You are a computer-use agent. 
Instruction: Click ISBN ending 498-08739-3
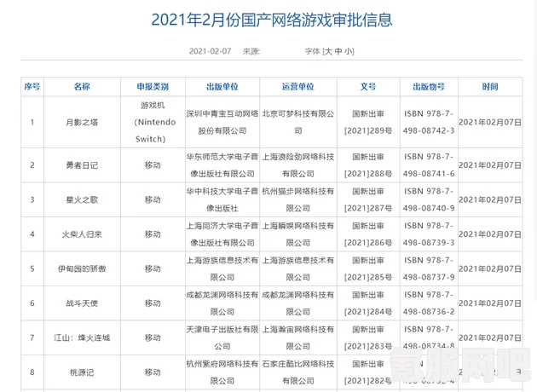point(429,243)
